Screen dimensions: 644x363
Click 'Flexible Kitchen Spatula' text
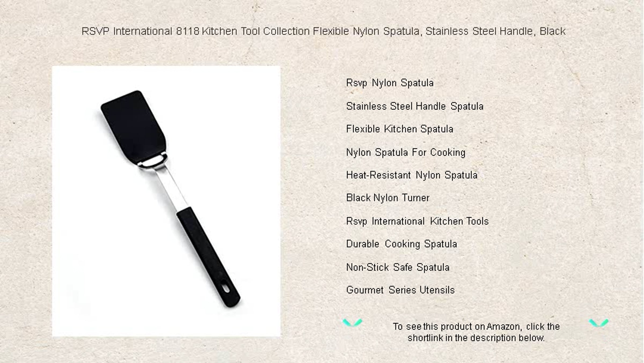[x=400, y=129]
